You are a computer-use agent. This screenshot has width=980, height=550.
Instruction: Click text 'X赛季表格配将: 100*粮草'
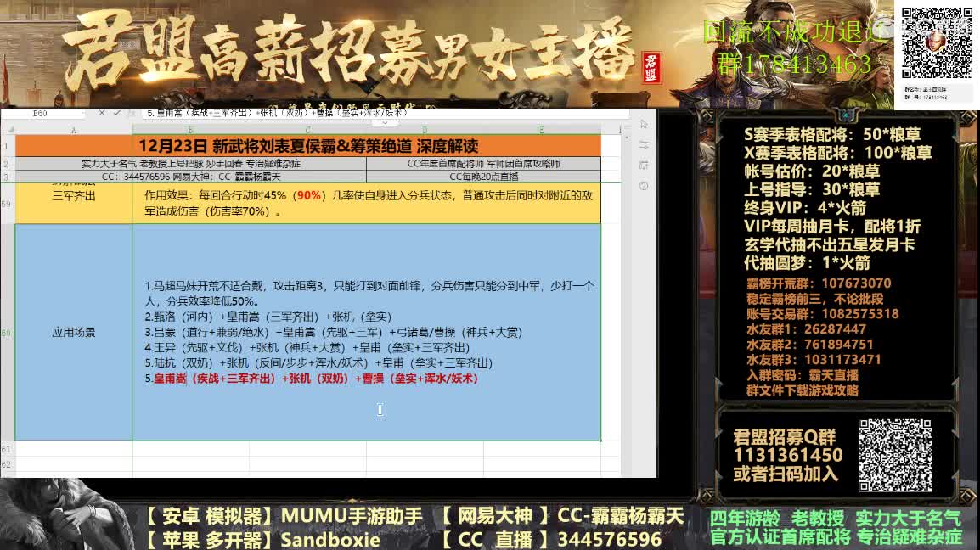point(837,153)
